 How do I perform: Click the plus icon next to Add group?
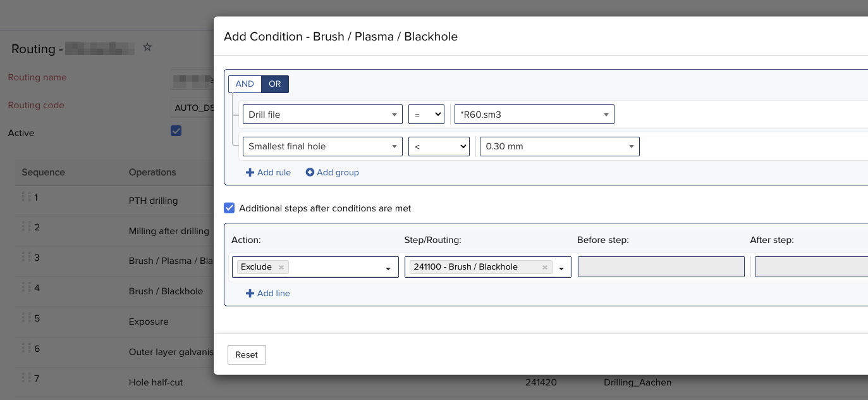pyautogui.click(x=309, y=172)
